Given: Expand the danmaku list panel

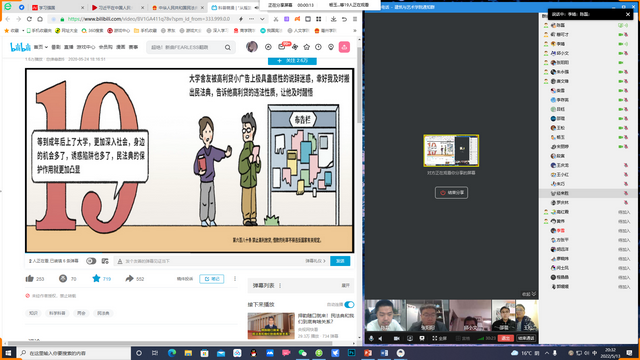Looking at the screenshot, I should [x=345, y=286].
